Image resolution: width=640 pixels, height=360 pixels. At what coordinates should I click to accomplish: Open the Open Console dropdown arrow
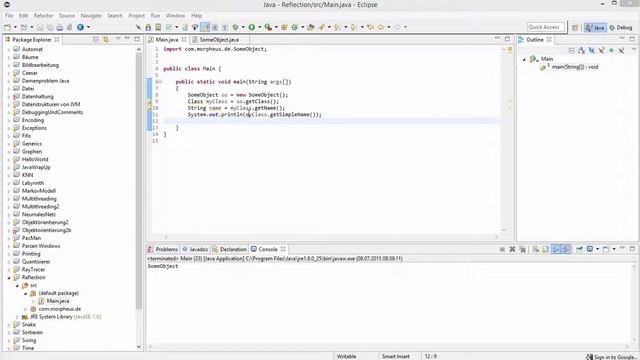(x=614, y=249)
